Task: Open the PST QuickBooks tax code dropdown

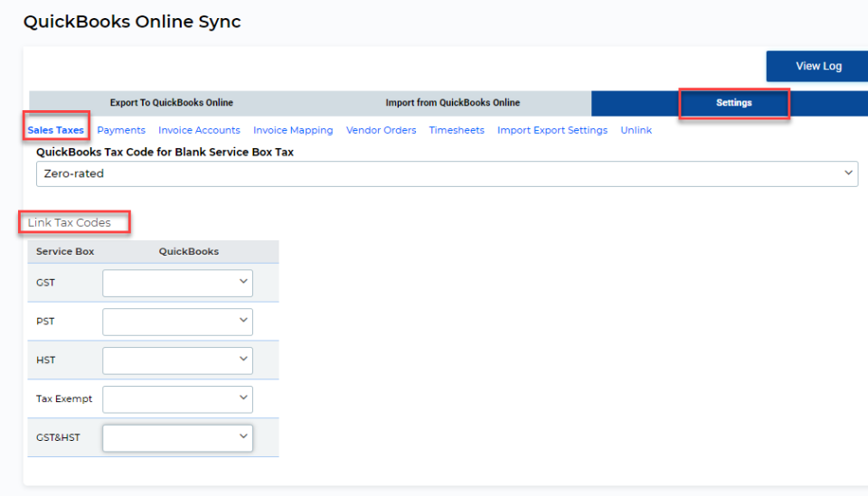Action: pos(177,322)
